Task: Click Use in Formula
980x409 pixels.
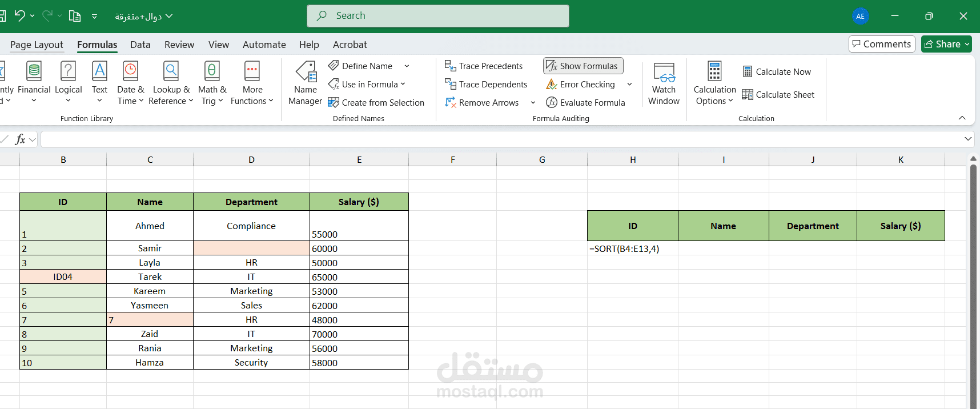Action: tap(366, 85)
